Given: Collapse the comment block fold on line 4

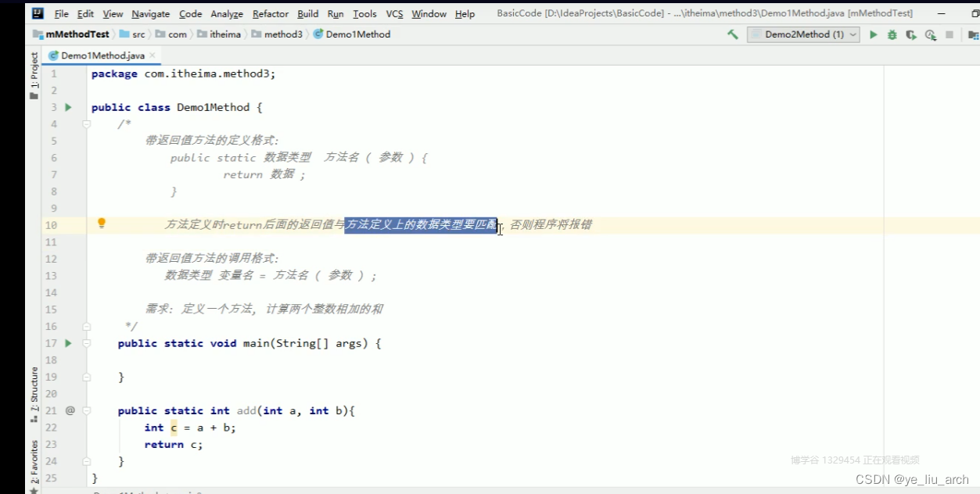Looking at the screenshot, I should click(x=87, y=124).
